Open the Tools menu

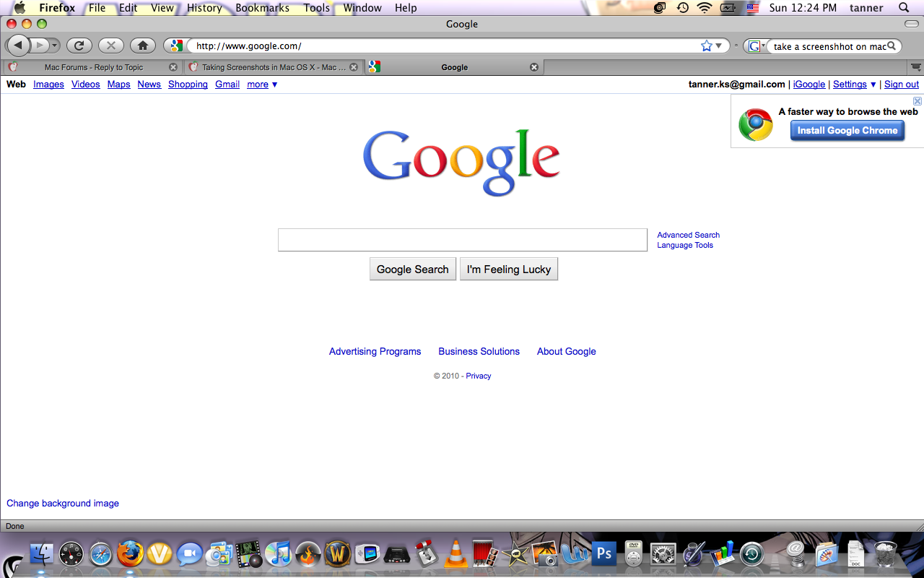(x=317, y=8)
